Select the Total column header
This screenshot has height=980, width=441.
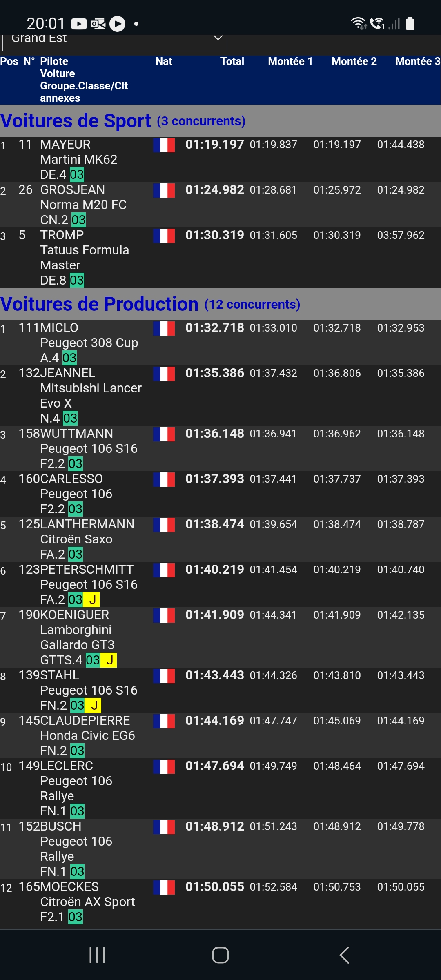coord(232,62)
